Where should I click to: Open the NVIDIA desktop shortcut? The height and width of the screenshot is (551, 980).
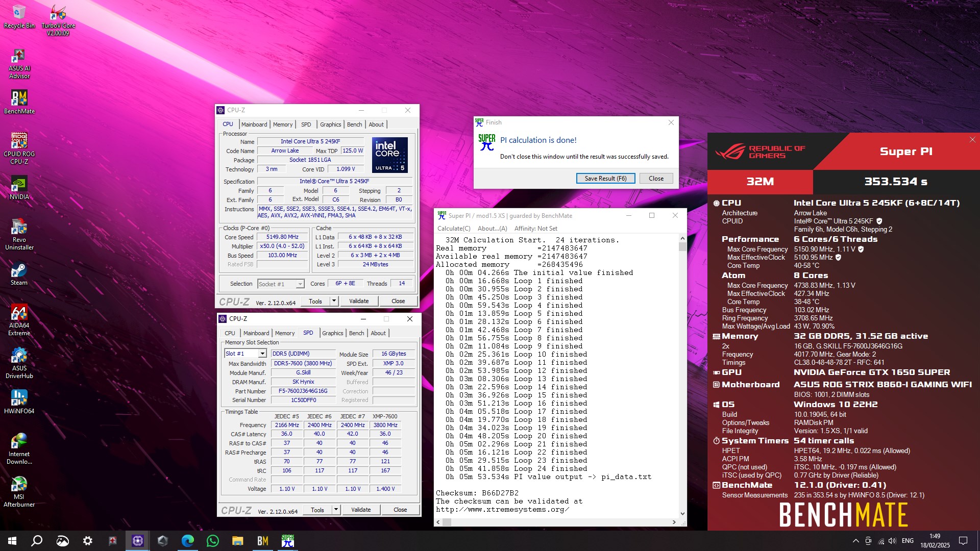(19, 188)
